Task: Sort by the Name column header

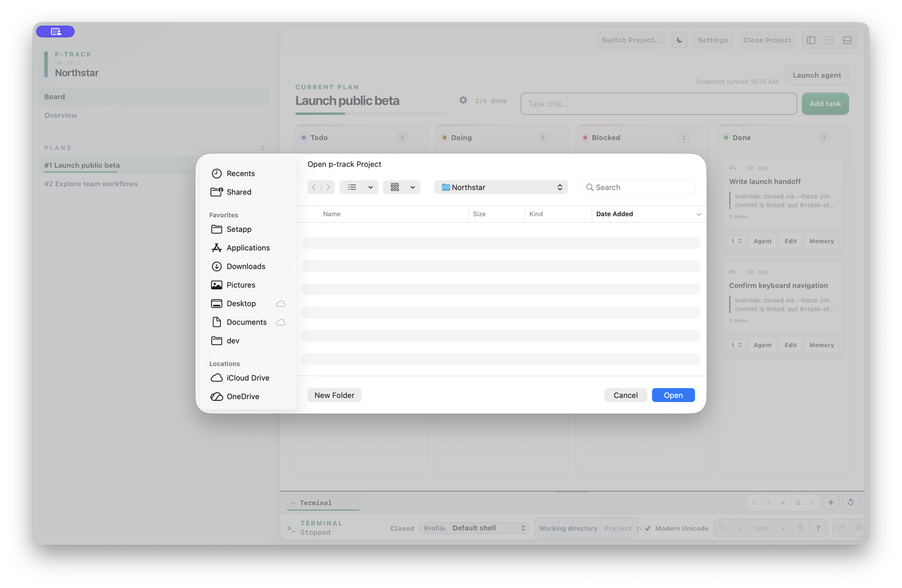Action: coord(332,214)
